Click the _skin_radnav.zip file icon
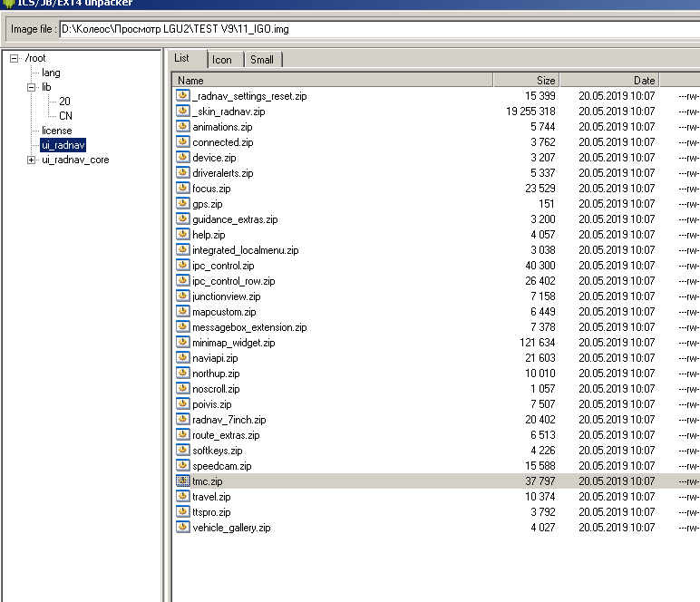 click(x=182, y=112)
